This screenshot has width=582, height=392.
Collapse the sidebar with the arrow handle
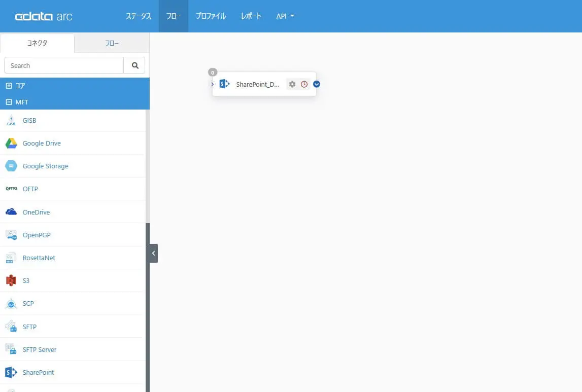click(154, 253)
